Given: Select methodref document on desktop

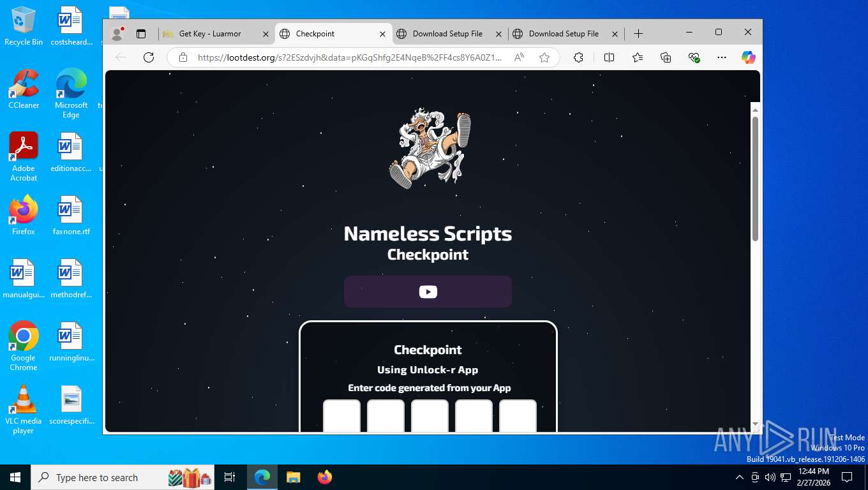Looking at the screenshot, I should [71, 279].
